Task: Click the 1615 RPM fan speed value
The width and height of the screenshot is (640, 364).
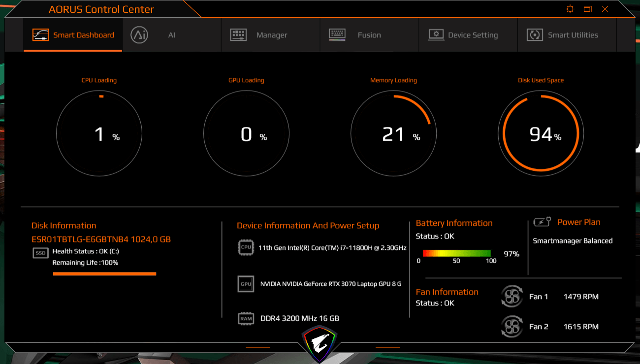Action: tap(581, 327)
